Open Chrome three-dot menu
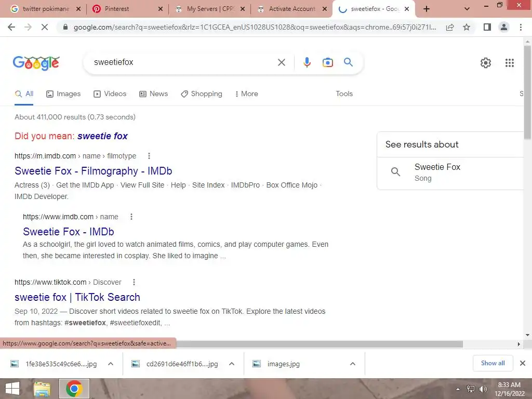Image resolution: width=532 pixels, height=399 pixels. pyautogui.click(x=521, y=27)
